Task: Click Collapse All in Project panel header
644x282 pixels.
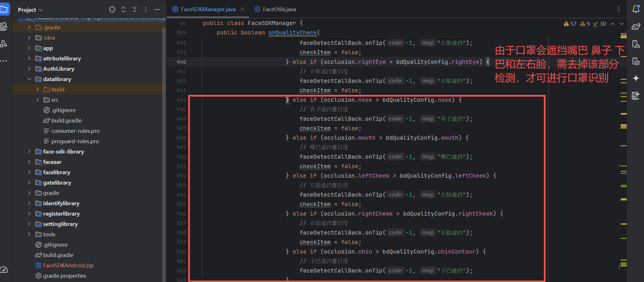Action: pyautogui.click(x=135, y=9)
